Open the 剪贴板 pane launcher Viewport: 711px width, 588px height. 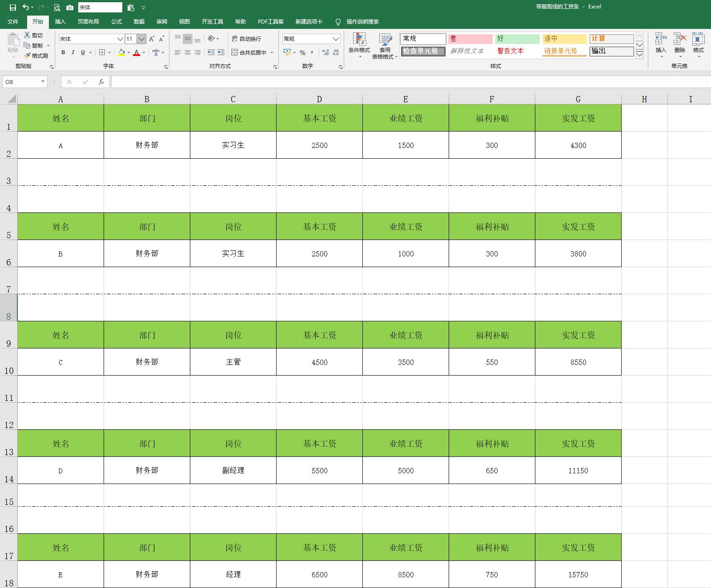(x=52, y=67)
